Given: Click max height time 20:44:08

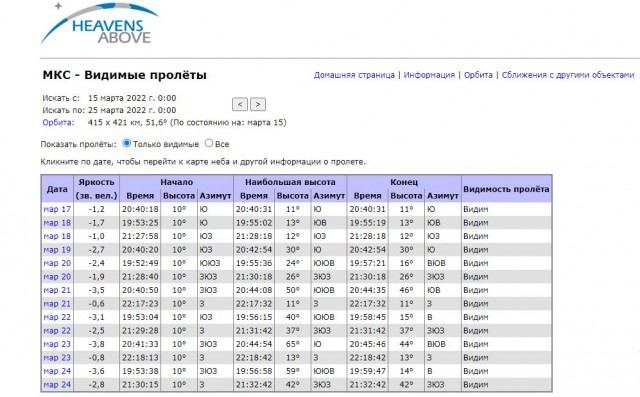Looking at the screenshot, I should pos(254,290).
